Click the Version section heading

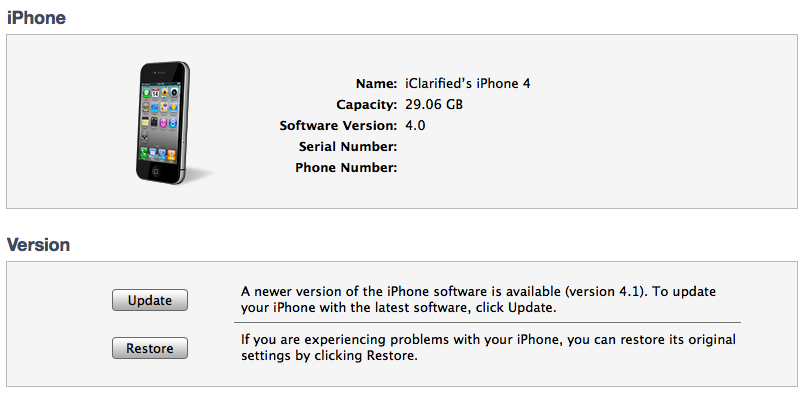[38, 245]
